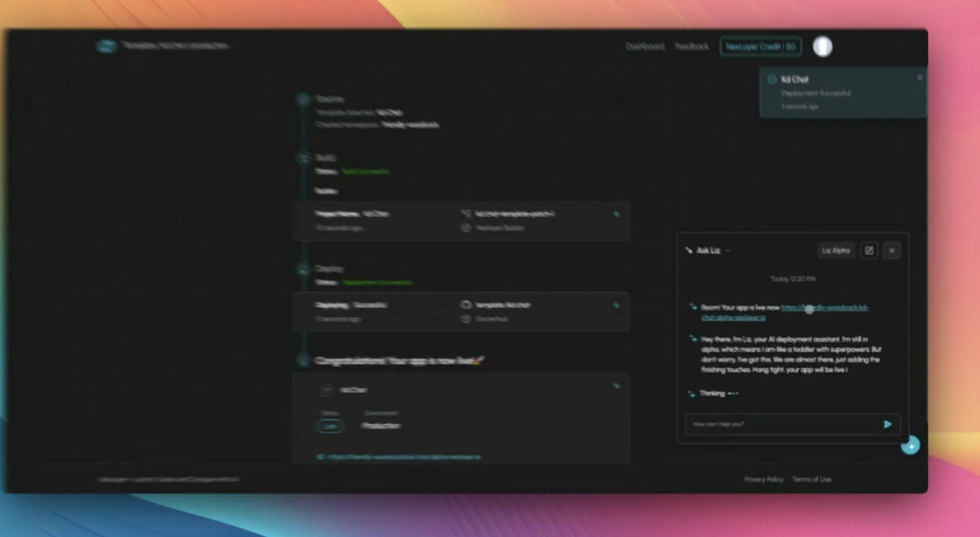The width and height of the screenshot is (980, 537).
Task: Click the Ask Liz wand icon
Action: click(x=689, y=251)
